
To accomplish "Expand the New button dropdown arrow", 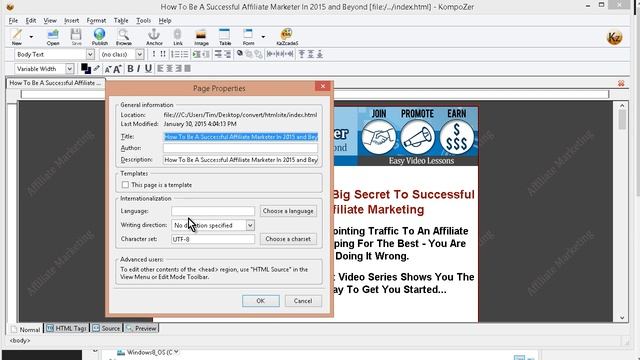I will tap(31, 37).
